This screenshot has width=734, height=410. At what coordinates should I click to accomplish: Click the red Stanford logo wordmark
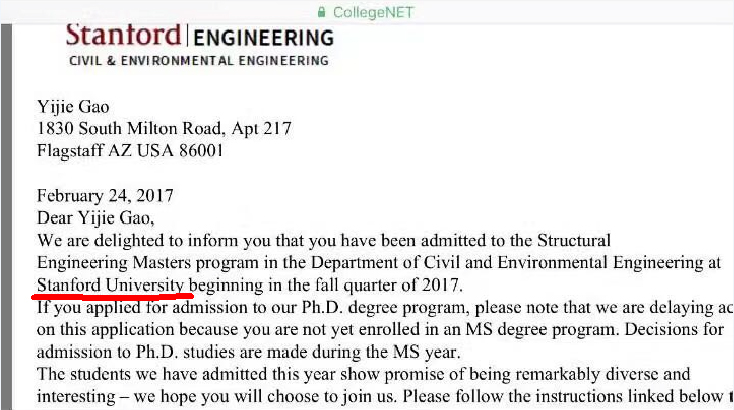pyautogui.click(x=123, y=36)
